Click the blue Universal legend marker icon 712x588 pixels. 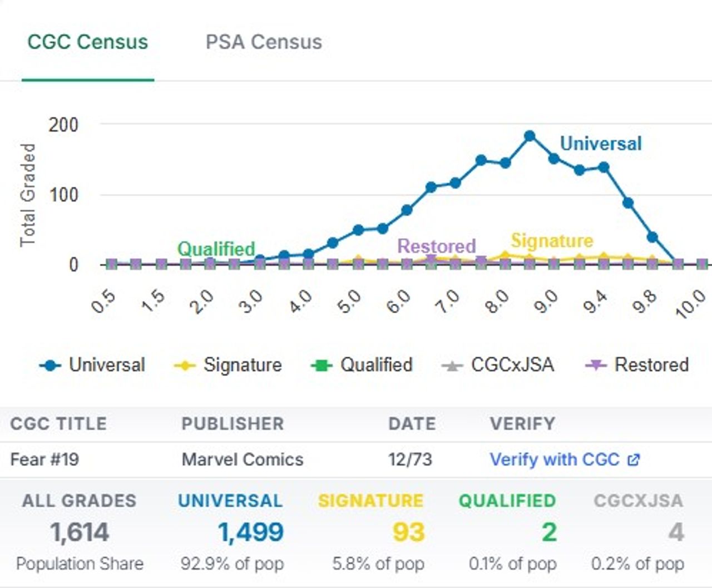51,366
